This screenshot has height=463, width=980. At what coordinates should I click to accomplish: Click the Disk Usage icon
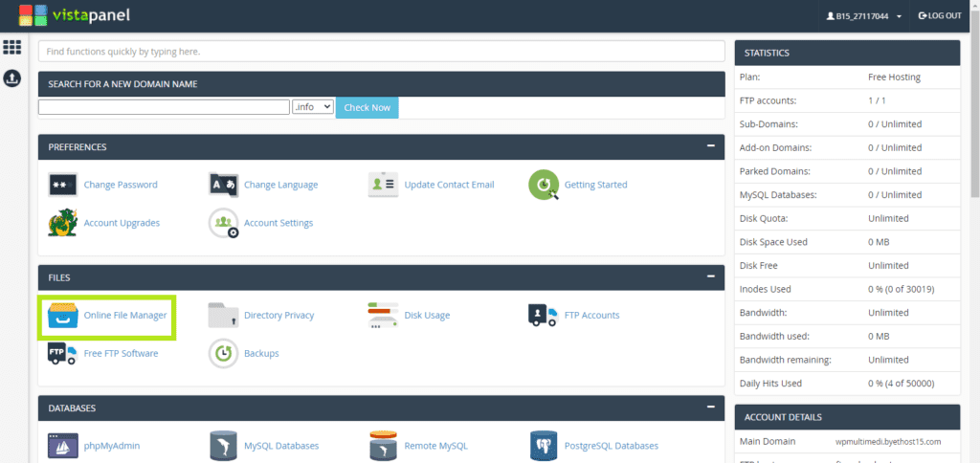click(383, 316)
